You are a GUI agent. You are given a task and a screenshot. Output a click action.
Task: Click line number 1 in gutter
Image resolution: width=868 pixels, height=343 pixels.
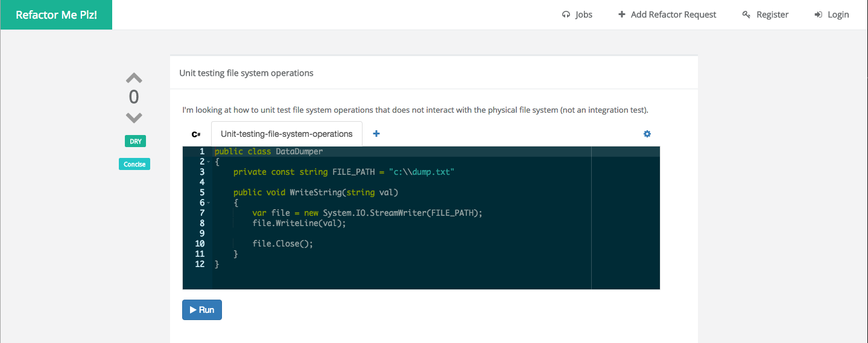pyautogui.click(x=202, y=151)
